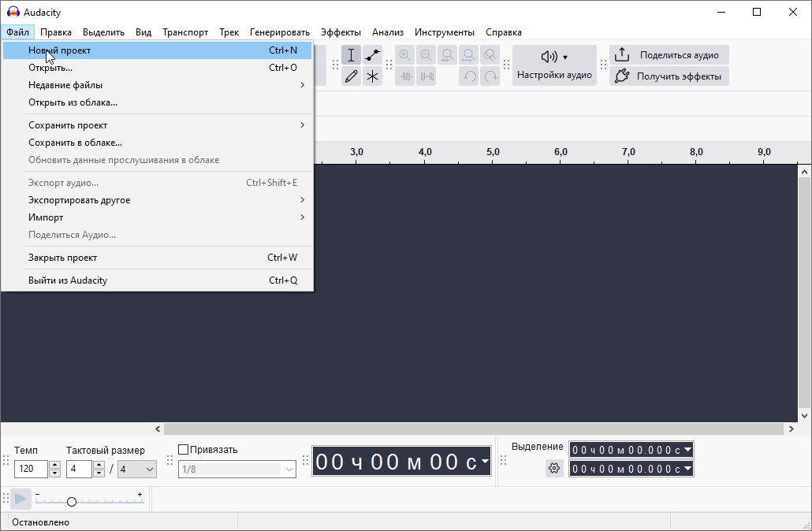Click the vertical scrollbar up arrow
Viewport: 812px width, 531px height.
click(804, 171)
